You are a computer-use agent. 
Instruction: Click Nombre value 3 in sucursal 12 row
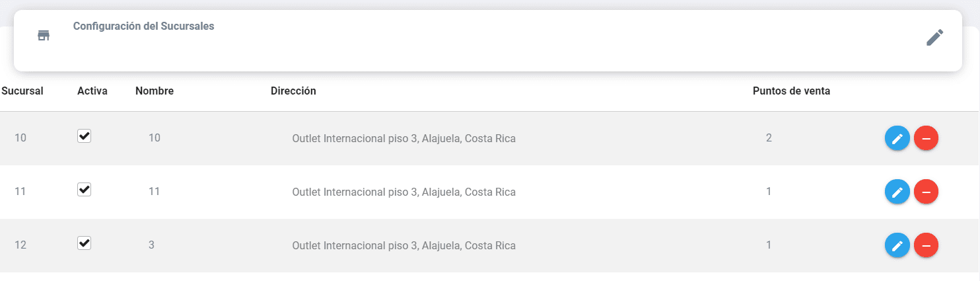pyautogui.click(x=151, y=245)
